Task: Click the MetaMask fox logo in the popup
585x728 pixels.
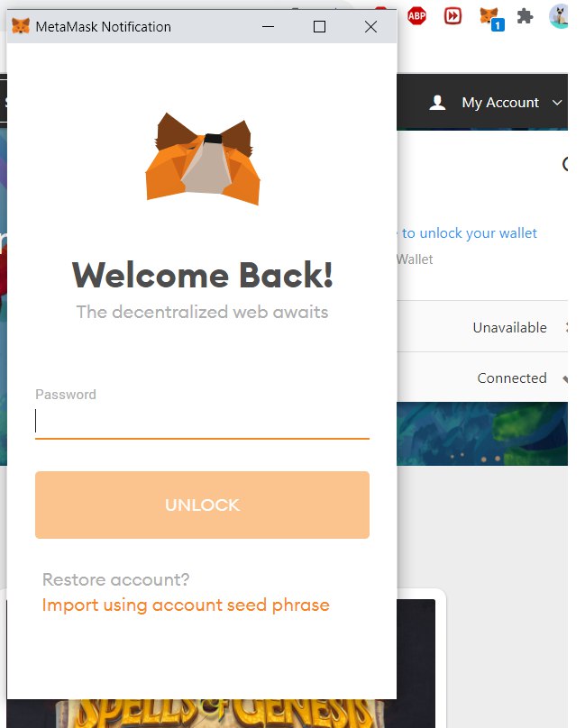Action: click(x=203, y=159)
